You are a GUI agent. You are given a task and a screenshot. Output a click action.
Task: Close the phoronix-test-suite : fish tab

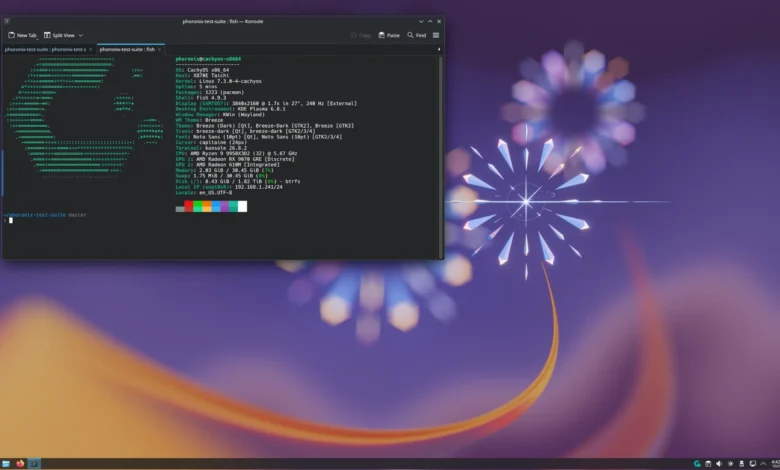click(159, 49)
